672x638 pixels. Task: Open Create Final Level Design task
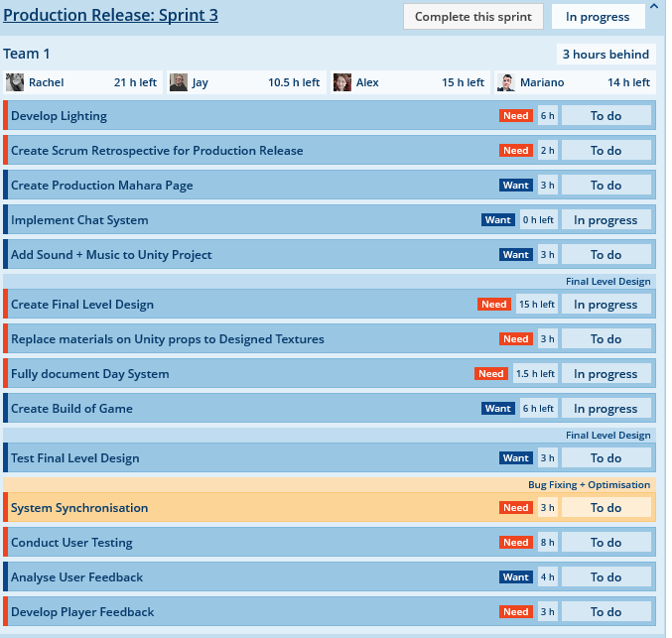82,305
